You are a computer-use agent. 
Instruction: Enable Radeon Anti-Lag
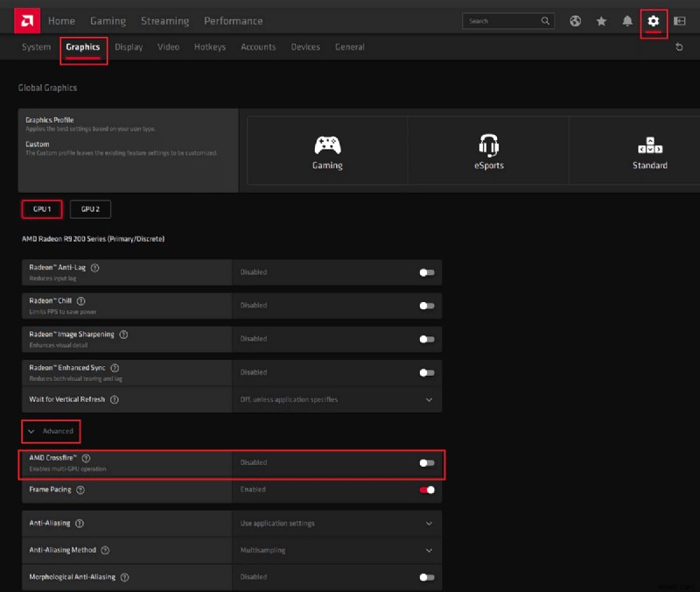click(427, 272)
